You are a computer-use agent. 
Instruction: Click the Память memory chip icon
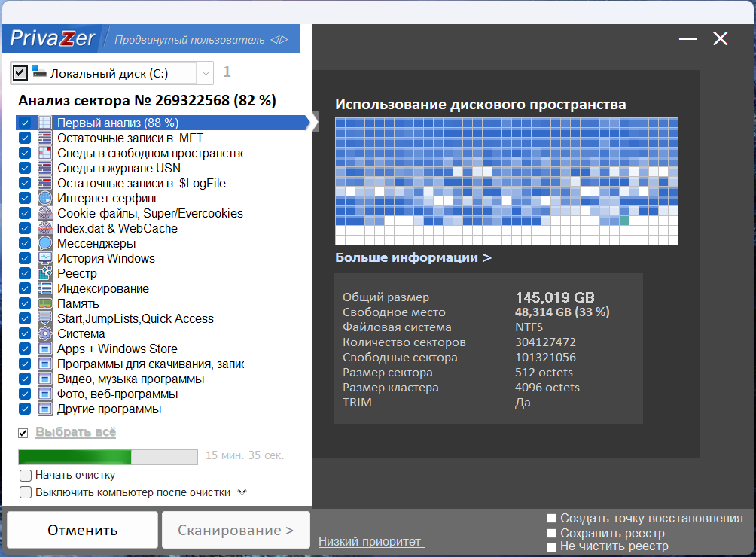tap(45, 303)
